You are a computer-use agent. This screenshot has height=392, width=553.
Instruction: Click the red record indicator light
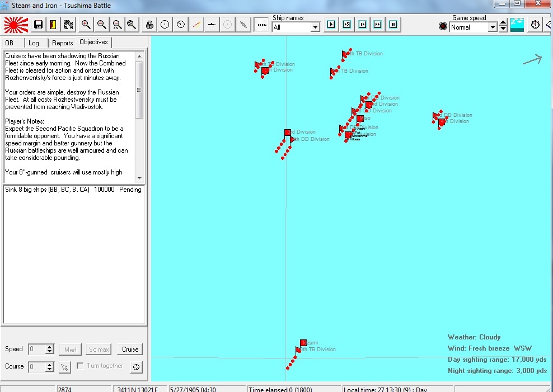pos(443,26)
